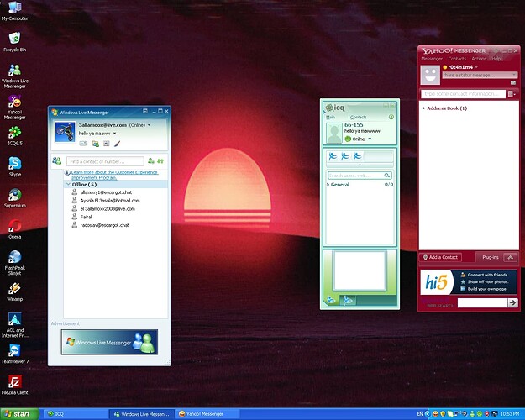Click the ICQ Search users, web field
This screenshot has height=420, width=525.
355,176
